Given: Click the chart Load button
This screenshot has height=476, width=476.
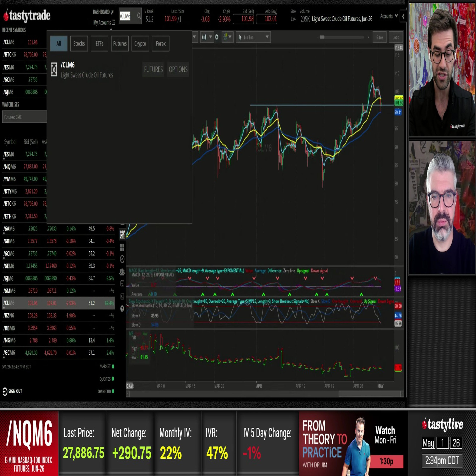Looking at the screenshot, I should click(396, 37).
